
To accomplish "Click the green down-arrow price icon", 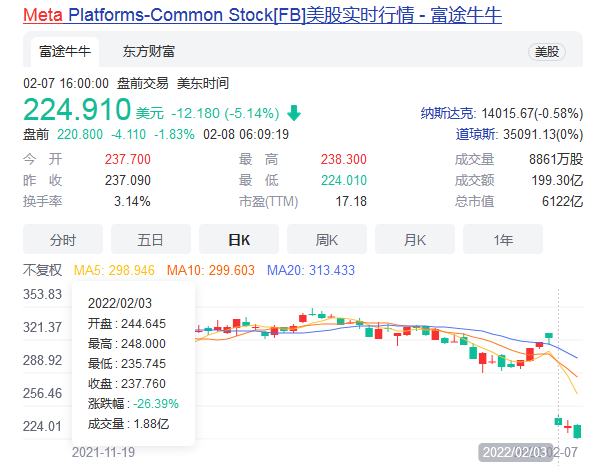I will click(x=294, y=113).
